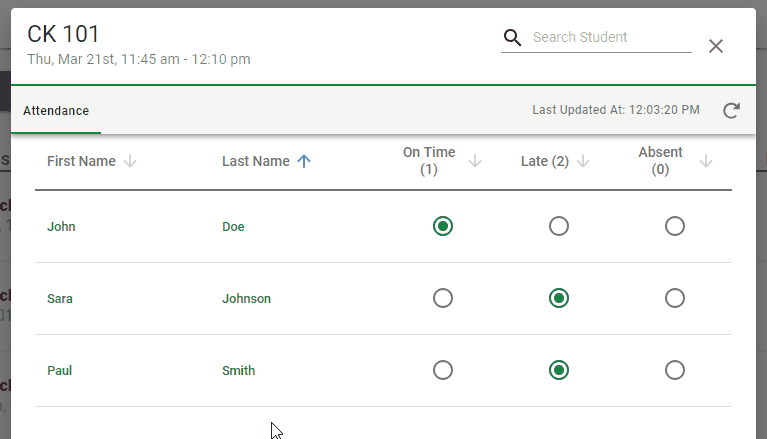The height and width of the screenshot is (439, 767).
Task: Sort by Absent column arrow
Action: tap(705, 161)
